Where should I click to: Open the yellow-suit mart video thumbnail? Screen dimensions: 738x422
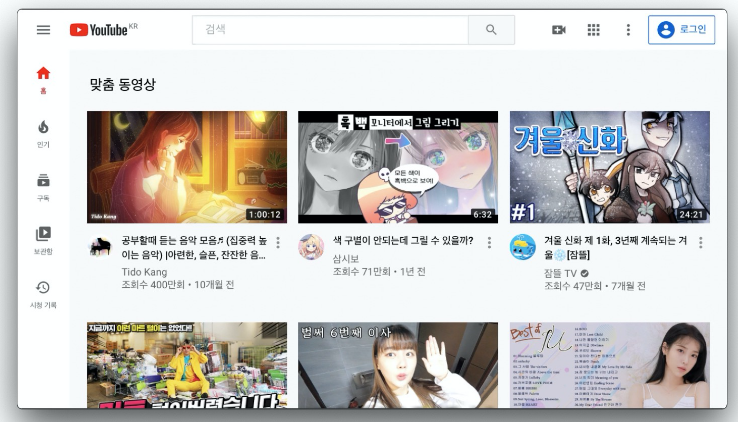(187, 365)
